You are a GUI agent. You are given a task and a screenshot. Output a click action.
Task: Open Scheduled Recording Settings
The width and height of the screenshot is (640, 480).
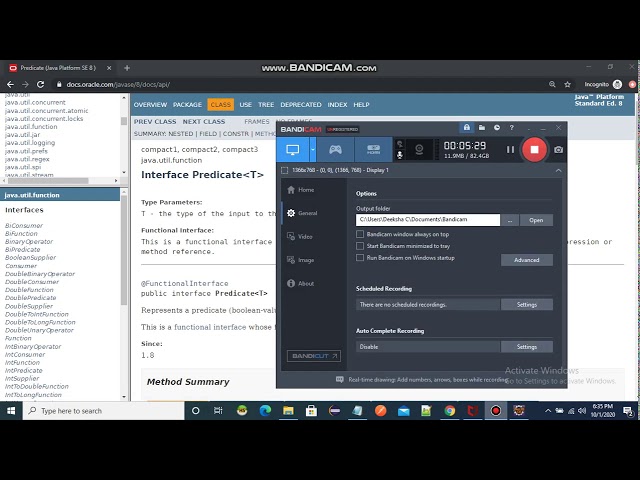(x=527, y=305)
